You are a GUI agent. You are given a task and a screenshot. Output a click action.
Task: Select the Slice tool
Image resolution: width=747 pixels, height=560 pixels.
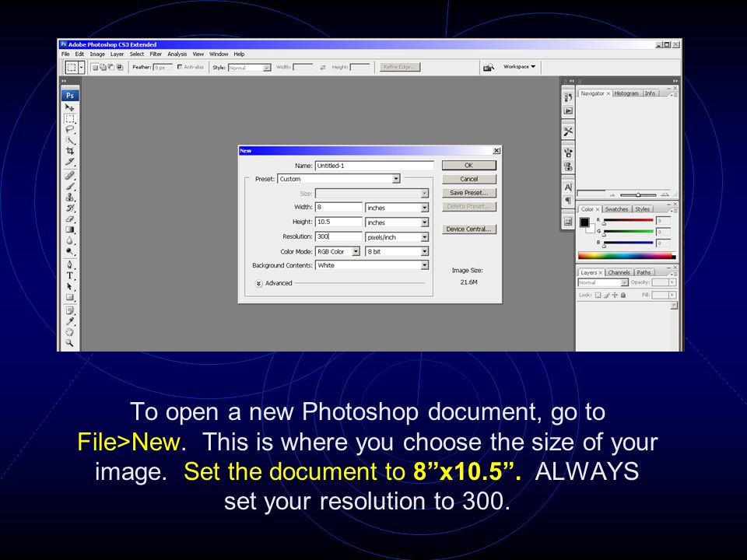click(69, 162)
